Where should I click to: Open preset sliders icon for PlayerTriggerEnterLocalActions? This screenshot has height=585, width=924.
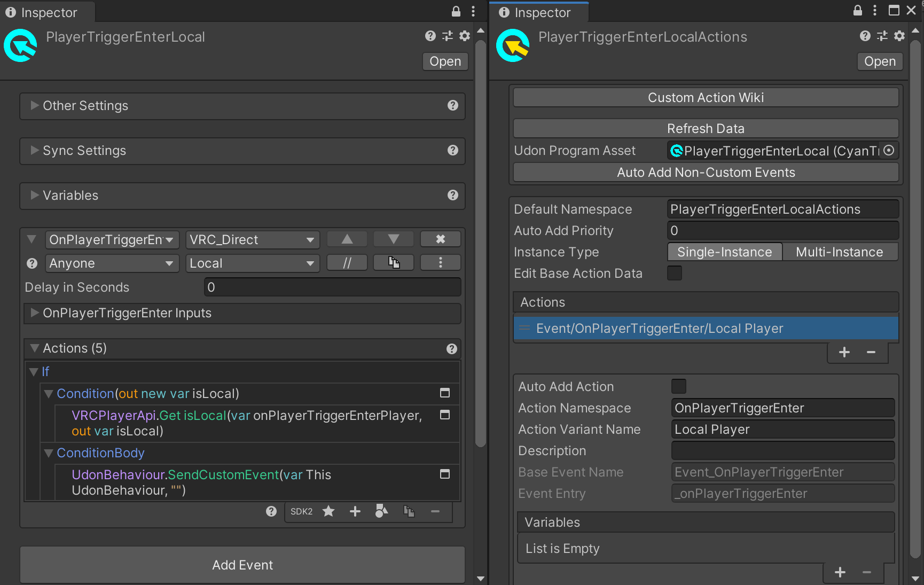[x=882, y=36]
